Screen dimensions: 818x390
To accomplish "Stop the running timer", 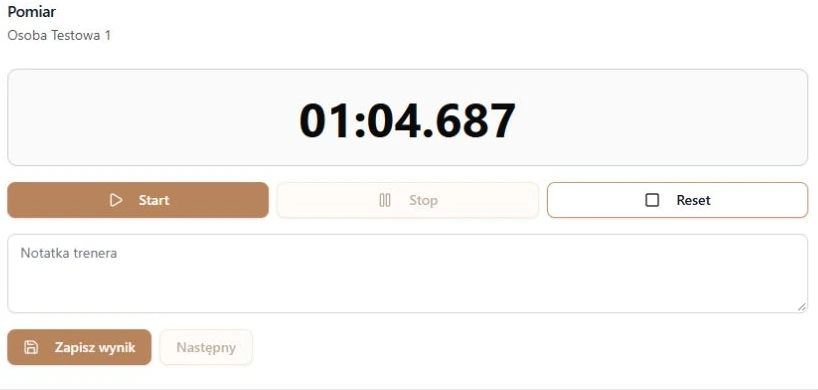I will [x=407, y=200].
